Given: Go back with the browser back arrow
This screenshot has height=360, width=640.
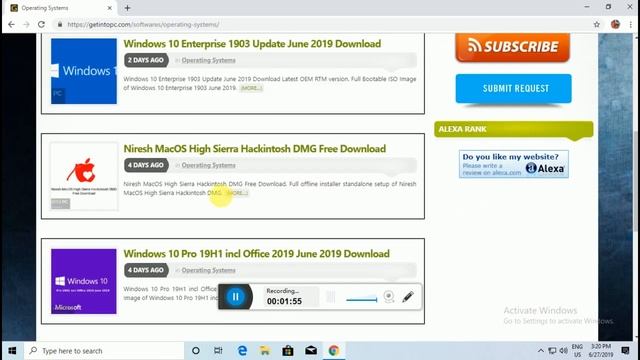Looking at the screenshot, I should click(x=11, y=24).
